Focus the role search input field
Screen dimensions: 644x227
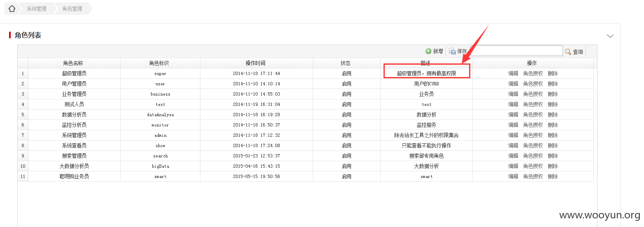[517, 51]
